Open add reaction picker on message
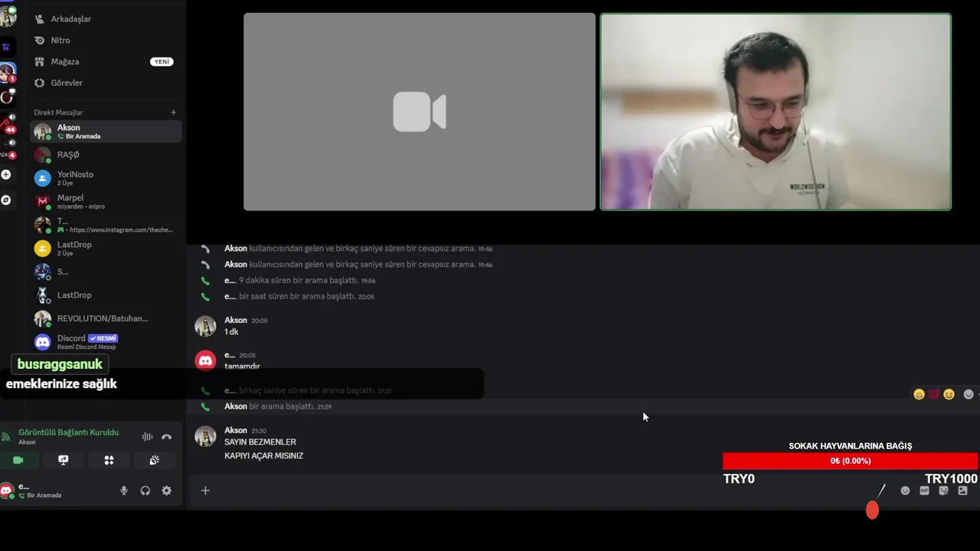Image resolution: width=980 pixels, height=551 pixels. [x=969, y=394]
